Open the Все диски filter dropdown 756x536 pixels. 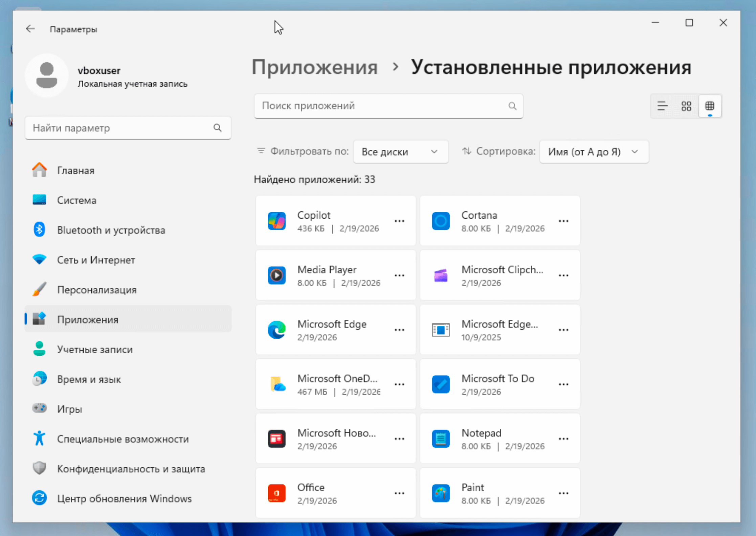pyautogui.click(x=400, y=152)
